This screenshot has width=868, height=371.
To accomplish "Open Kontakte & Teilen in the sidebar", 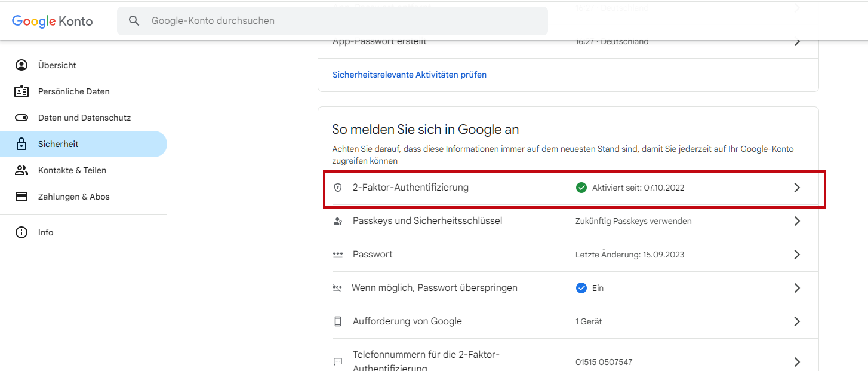I will [84, 170].
